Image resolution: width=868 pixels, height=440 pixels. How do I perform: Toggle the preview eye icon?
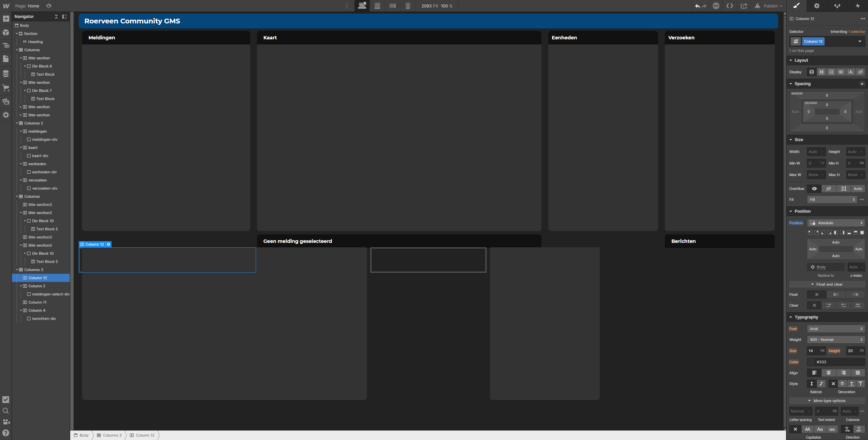(49, 6)
